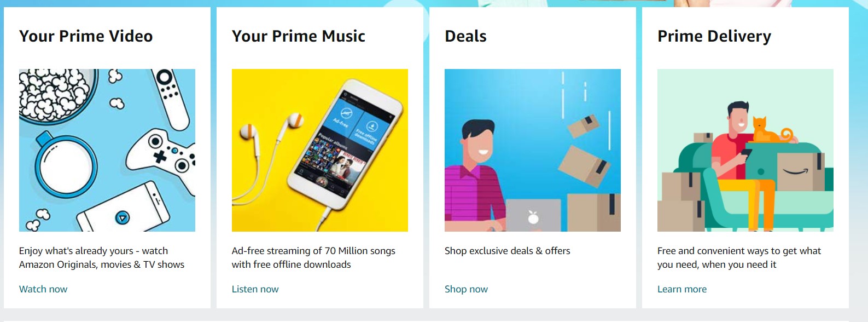Image resolution: width=868 pixels, height=322 pixels.
Task: Open the Learn more link
Action: click(x=682, y=289)
